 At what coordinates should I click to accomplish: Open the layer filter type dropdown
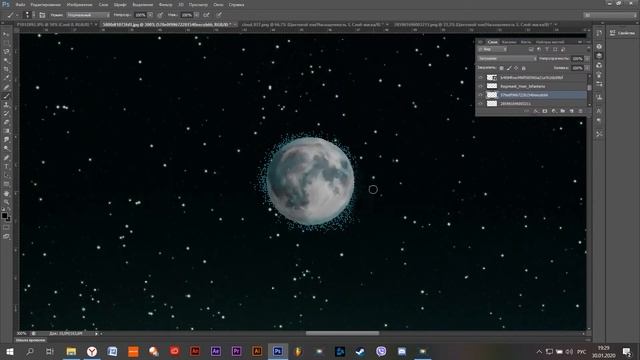pyautogui.click(x=492, y=49)
